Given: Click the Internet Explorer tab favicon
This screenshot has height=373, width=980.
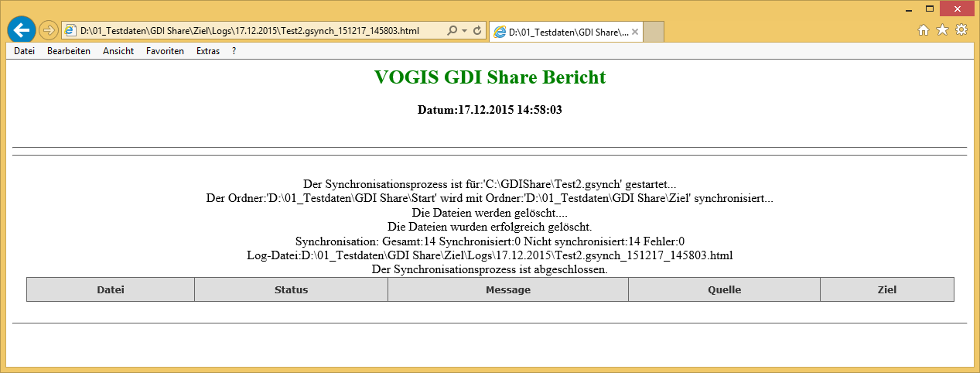Looking at the screenshot, I should pyautogui.click(x=500, y=33).
